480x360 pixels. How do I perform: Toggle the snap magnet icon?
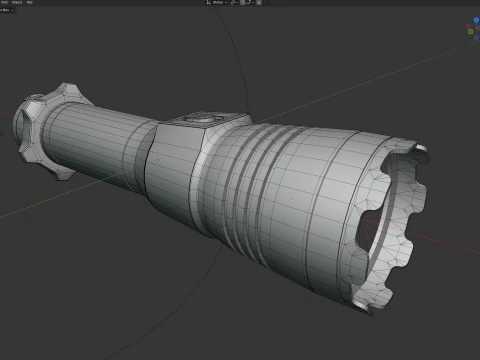pos(243,2)
